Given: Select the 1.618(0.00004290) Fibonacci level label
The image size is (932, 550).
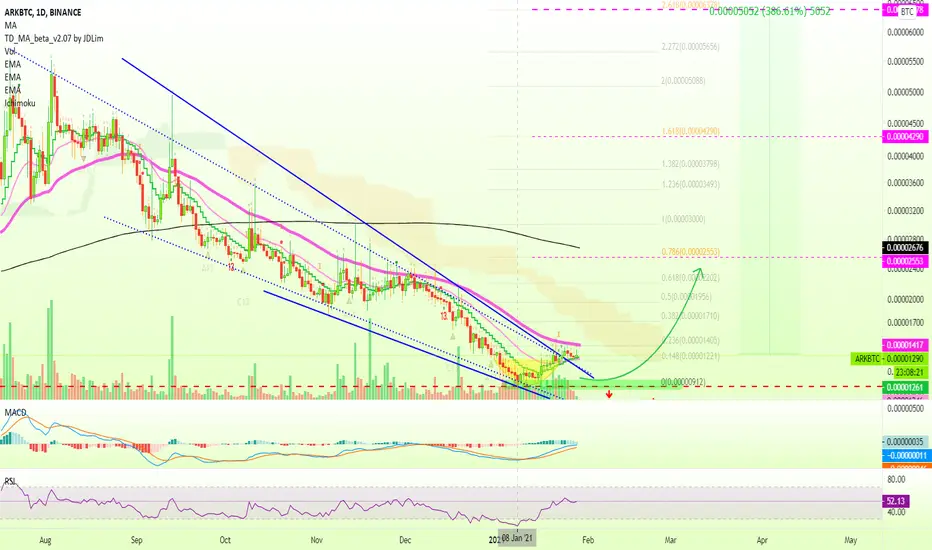Looking at the screenshot, I should 691,131.
